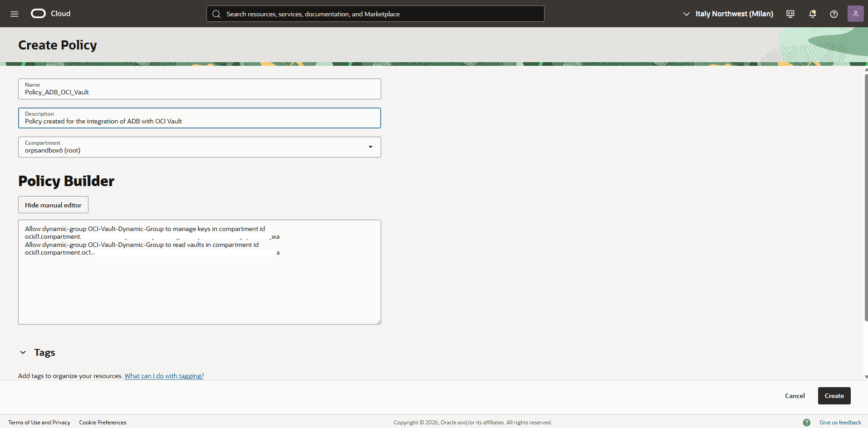This screenshot has height=428, width=868.
Task: Click the Name input field
Action: 200,89
